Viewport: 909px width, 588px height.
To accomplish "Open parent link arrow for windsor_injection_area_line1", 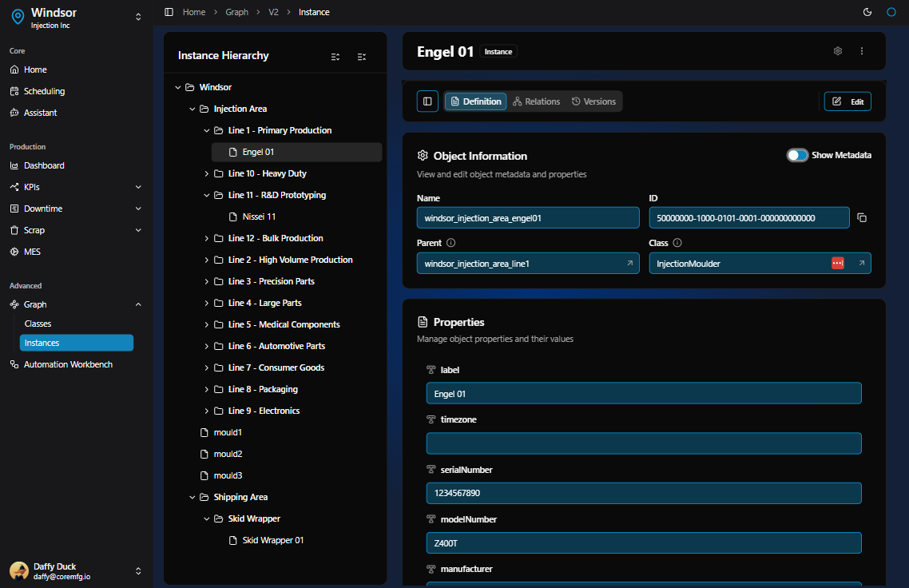I will click(x=629, y=263).
